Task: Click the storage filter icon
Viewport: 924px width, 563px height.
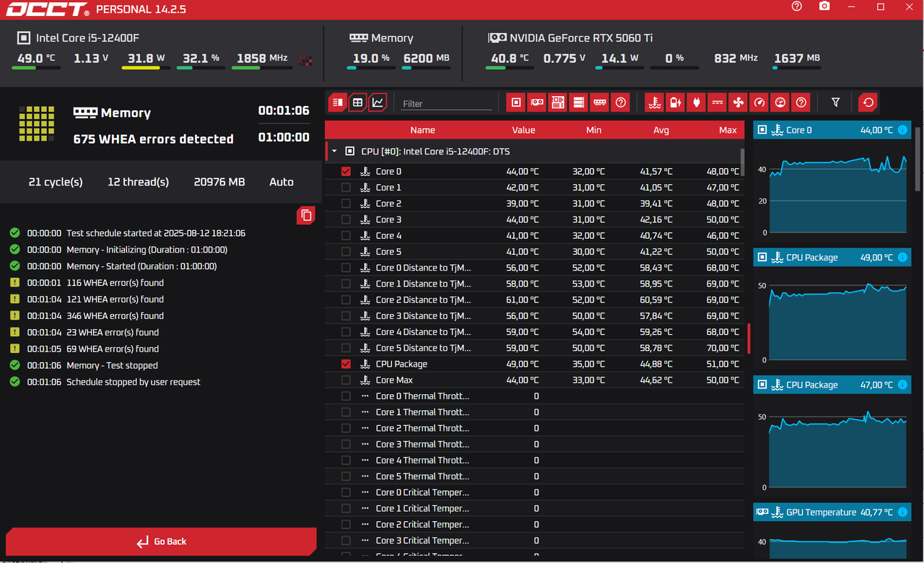Action: coord(579,102)
